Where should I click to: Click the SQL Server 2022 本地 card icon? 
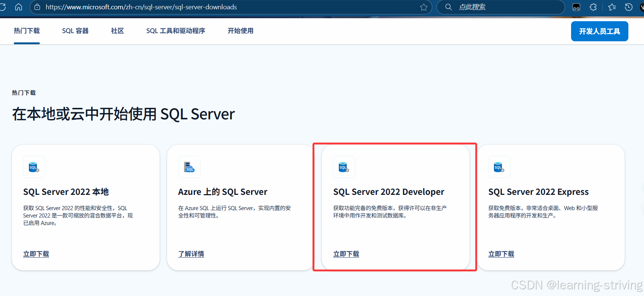point(34,167)
